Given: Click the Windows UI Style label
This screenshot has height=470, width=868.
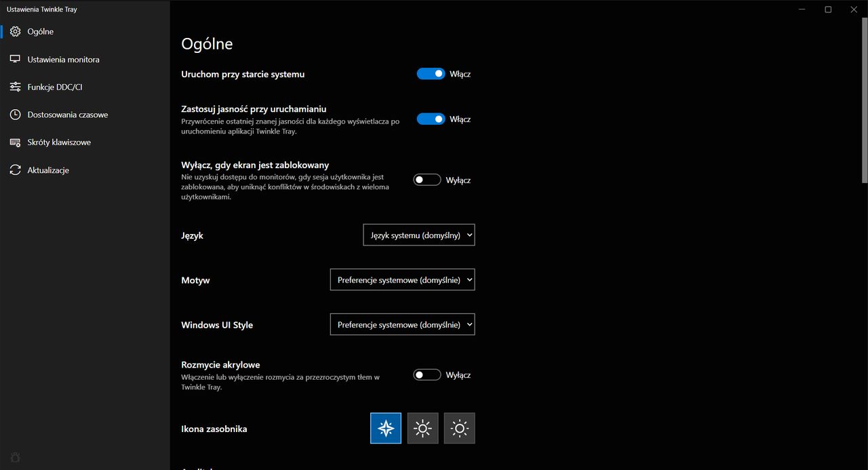Looking at the screenshot, I should tap(217, 325).
